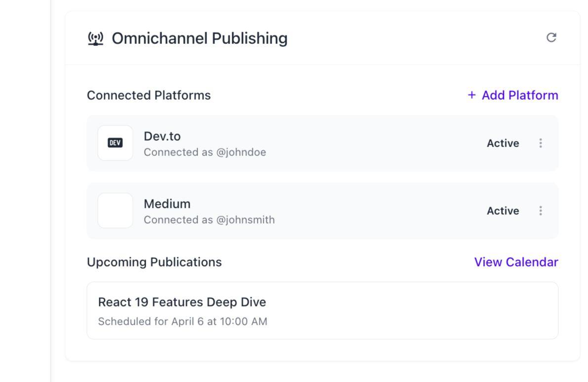
Task: Open the View Calendar link
Action: click(x=516, y=262)
